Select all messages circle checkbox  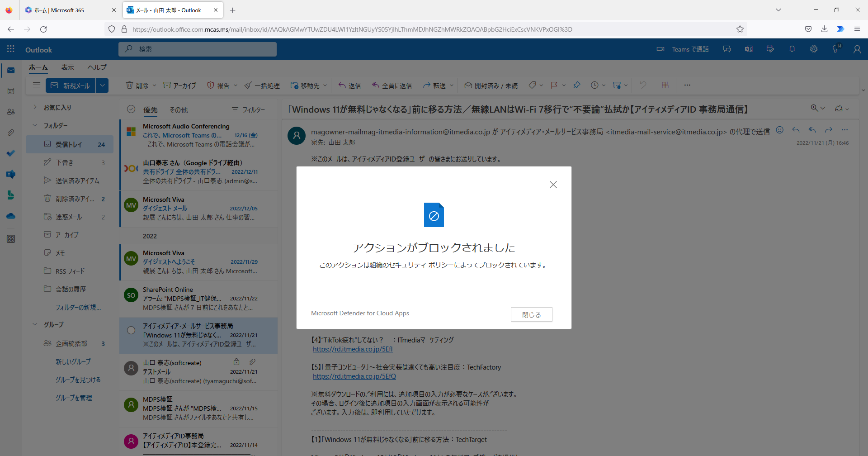(x=131, y=109)
